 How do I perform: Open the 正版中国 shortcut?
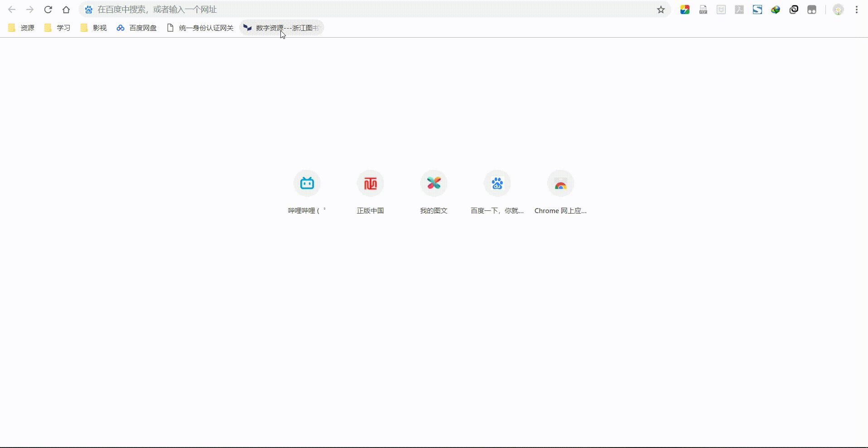(370, 184)
